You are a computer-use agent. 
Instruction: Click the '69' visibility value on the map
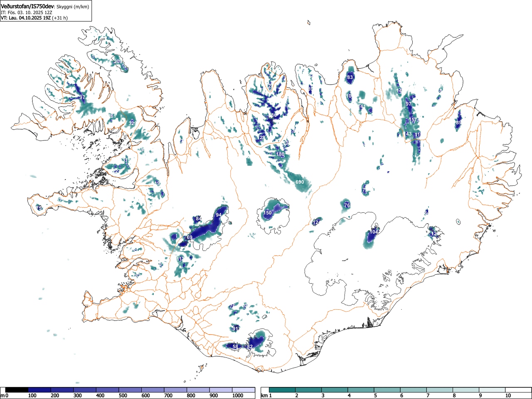pyautogui.click(x=190, y=237)
